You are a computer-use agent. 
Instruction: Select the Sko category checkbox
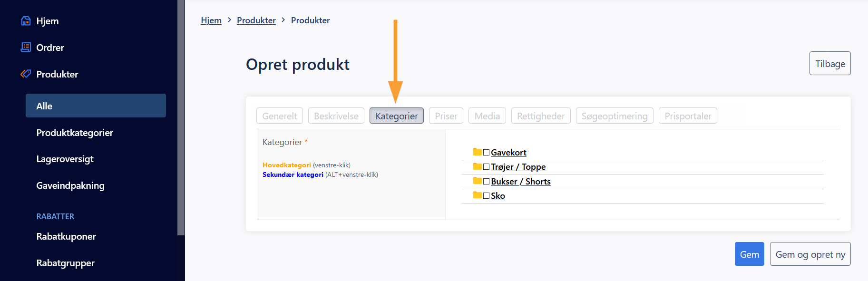486,196
